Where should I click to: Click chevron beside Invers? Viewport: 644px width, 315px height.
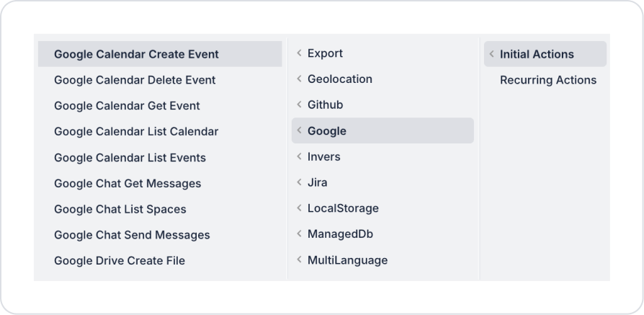(300, 156)
